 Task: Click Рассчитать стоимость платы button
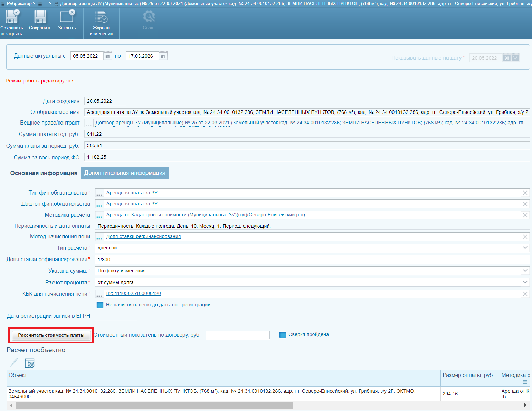coord(51,335)
